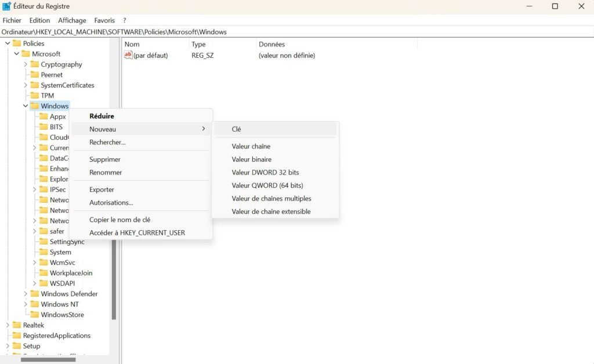
Task: Click Supprimer in context menu
Action: pyautogui.click(x=140, y=159)
